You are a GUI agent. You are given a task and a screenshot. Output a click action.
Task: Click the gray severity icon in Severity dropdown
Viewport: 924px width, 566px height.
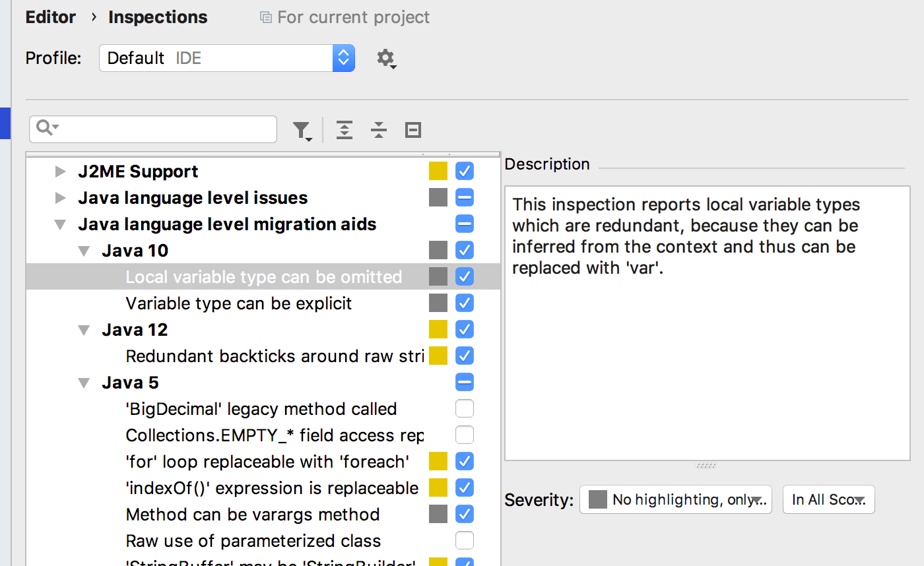(597, 499)
